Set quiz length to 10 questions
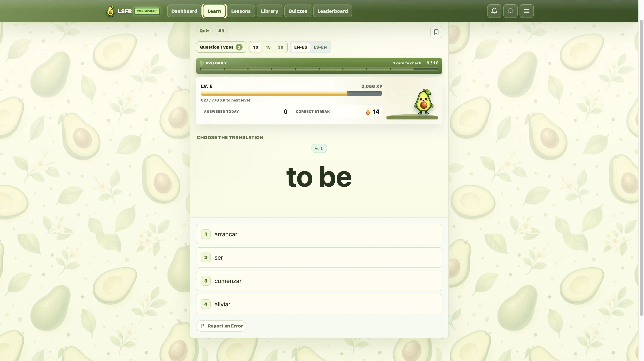The height and width of the screenshot is (361, 644). coord(256,47)
